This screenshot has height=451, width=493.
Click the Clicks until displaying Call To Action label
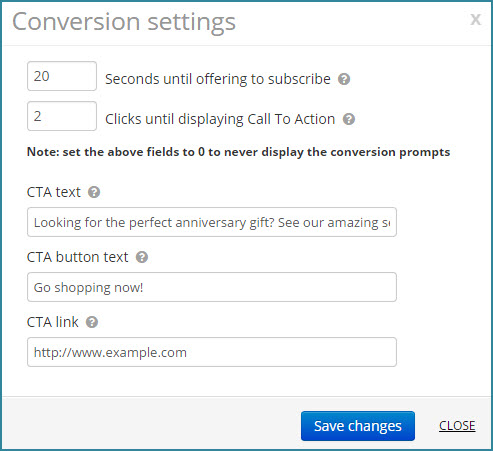coord(220,119)
